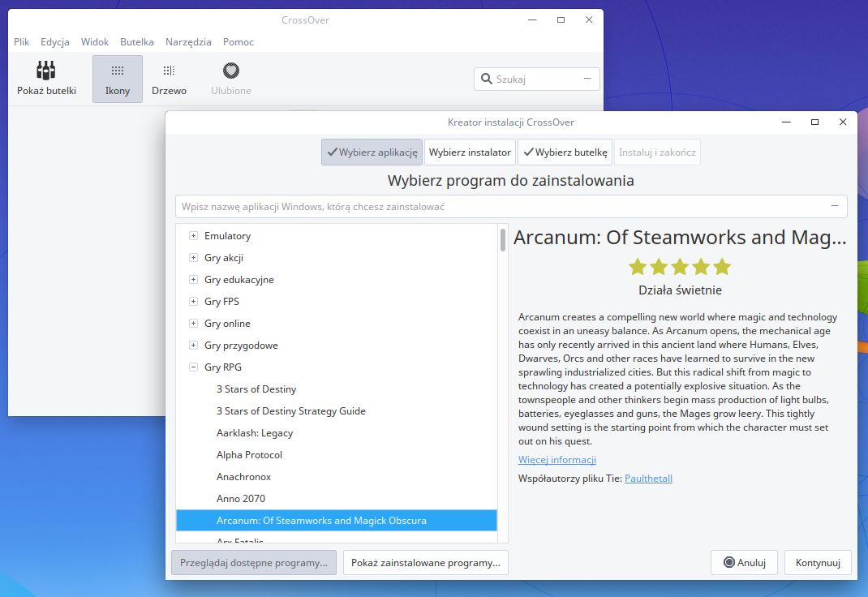Select the Emulatory tree row
This screenshot has width=868, height=597.
click(337, 236)
